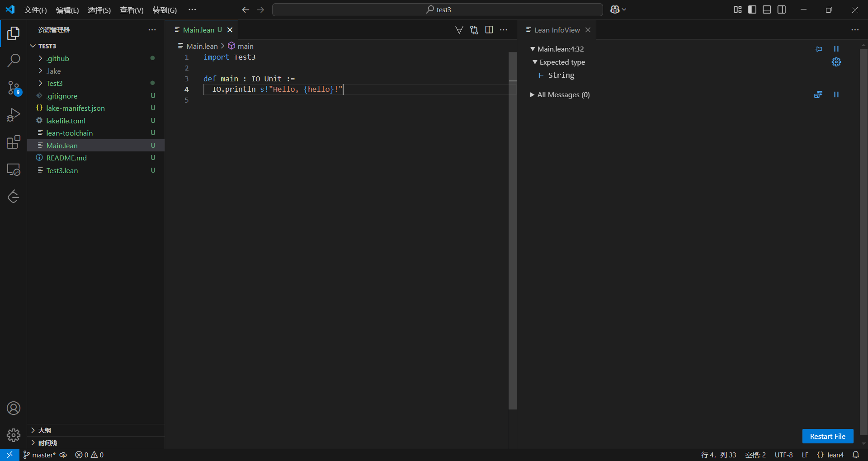The height and width of the screenshot is (461, 868).
Task: Open Run and Debug view
Action: [x=14, y=115]
